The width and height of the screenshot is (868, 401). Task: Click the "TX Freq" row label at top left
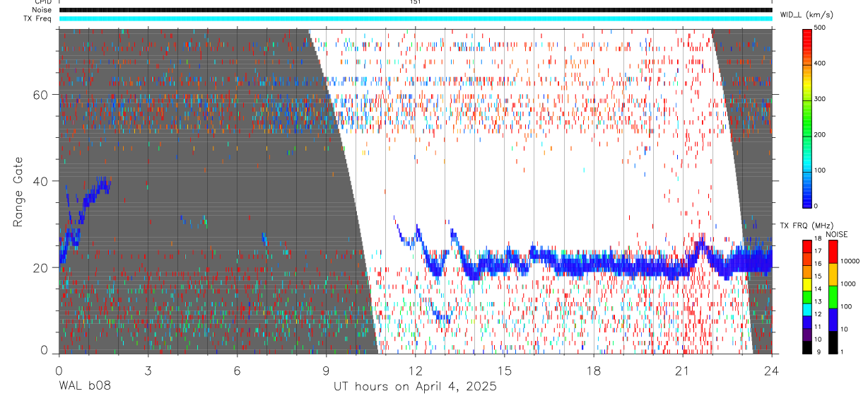click(38, 18)
